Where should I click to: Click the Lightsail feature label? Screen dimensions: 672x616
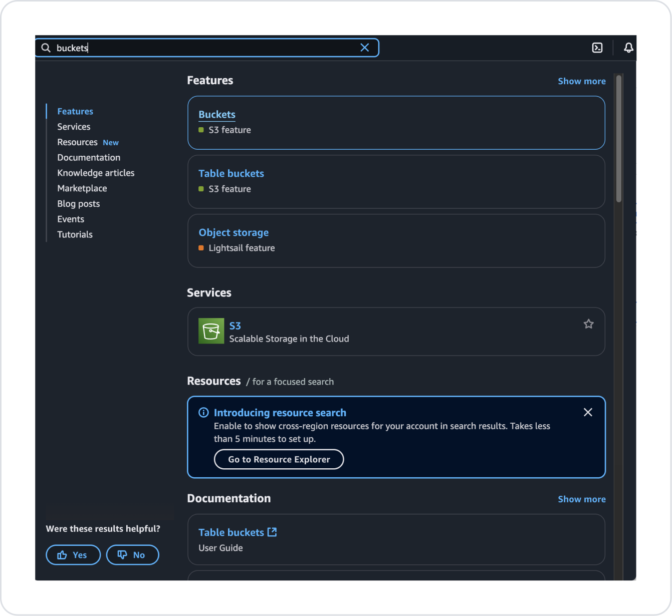coord(242,248)
